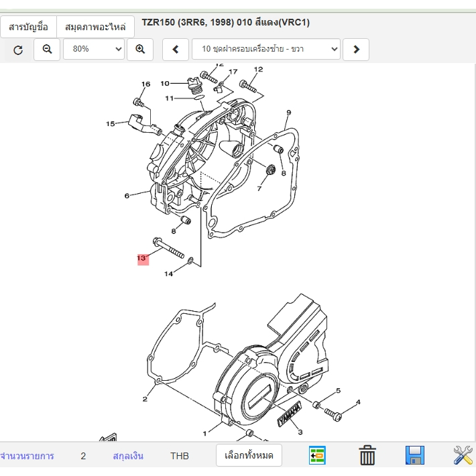Image resolution: width=476 pixels, height=476 pixels.
Task: Go to next diagram section arrow
Action: click(357, 50)
